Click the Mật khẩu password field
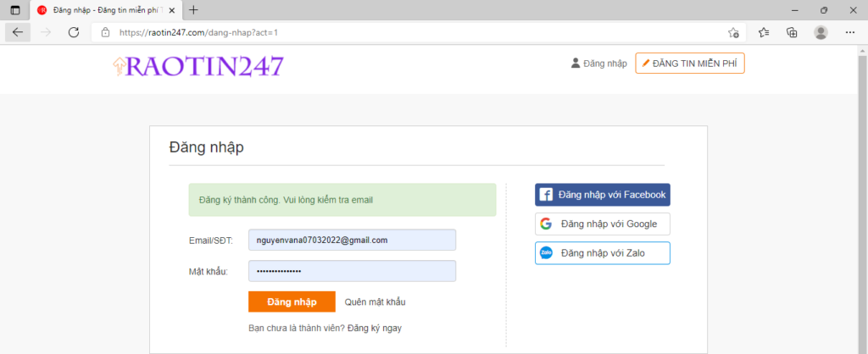 352,271
